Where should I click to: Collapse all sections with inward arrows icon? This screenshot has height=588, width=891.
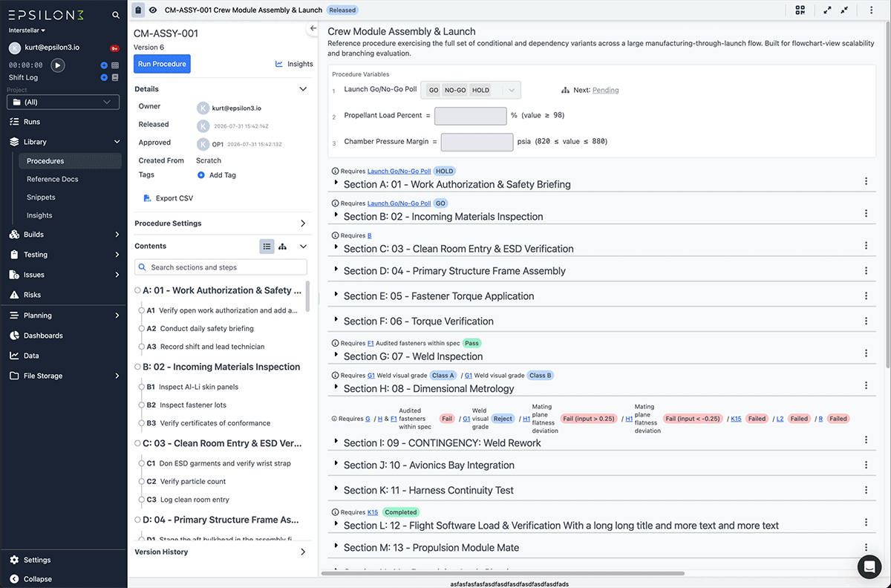coord(845,10)
